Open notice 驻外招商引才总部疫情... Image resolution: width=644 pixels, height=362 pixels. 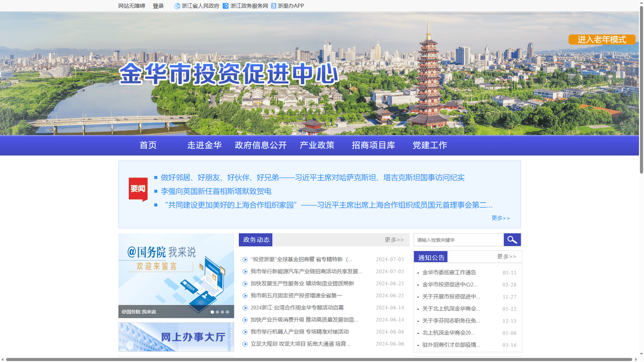[x=451, y=345]
